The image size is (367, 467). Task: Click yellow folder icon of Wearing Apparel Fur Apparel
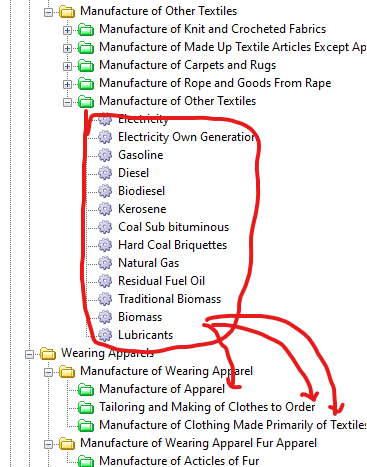(x=67, y=444)
